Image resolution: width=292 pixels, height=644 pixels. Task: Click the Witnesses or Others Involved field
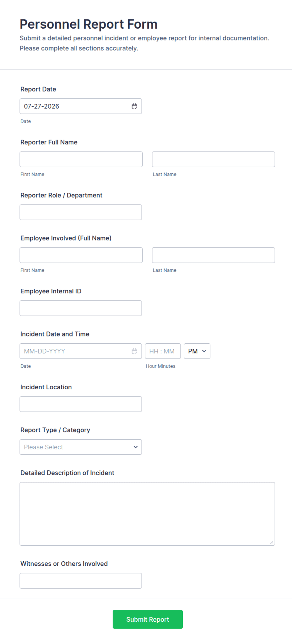pos(81,581)
